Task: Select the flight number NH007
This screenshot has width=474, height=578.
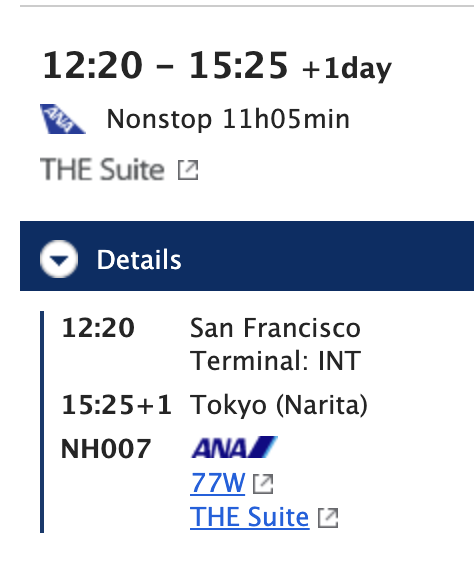Action: [x=106, y=449]
